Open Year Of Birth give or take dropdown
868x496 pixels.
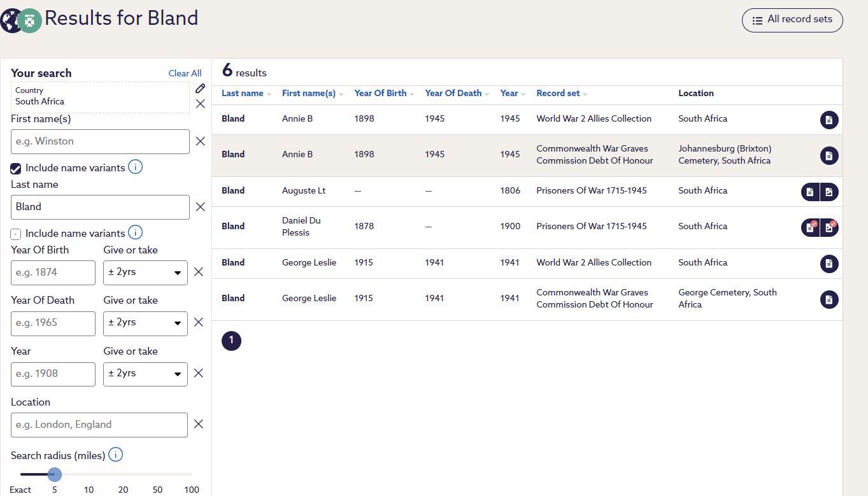pyautogui.click(x=145, y=273)
